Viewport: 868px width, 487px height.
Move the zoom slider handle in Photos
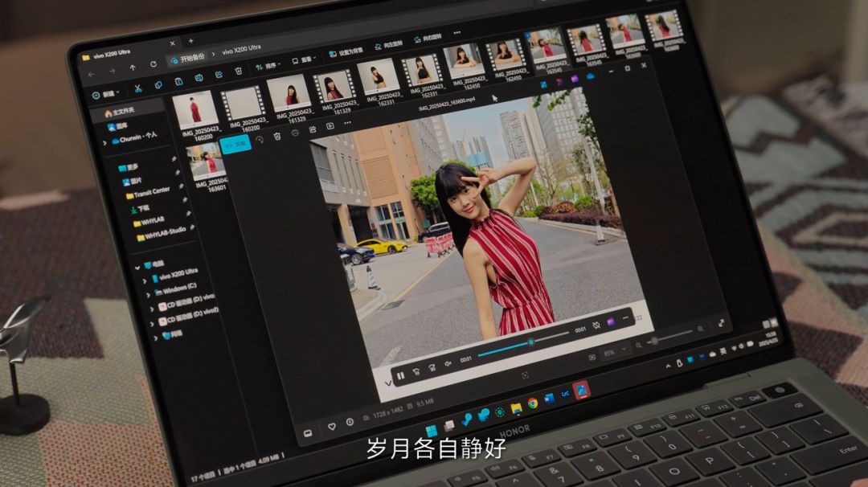coord(653,341)
